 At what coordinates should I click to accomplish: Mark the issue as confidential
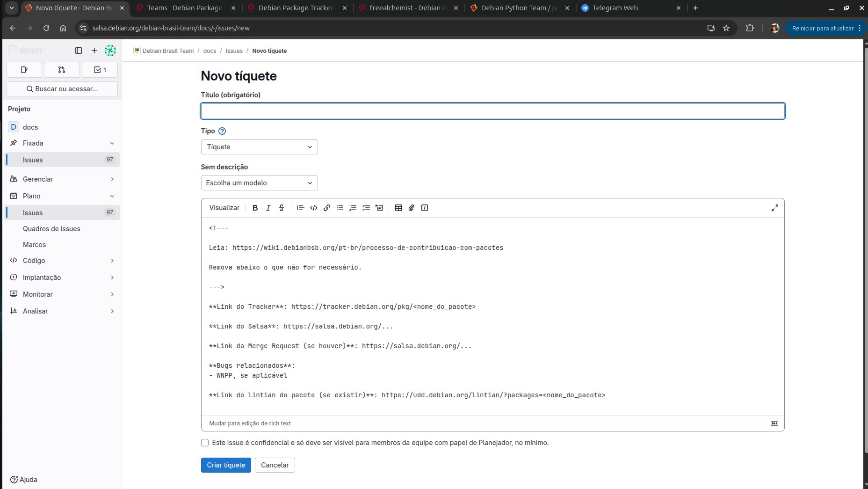click(x=205, y=443)
